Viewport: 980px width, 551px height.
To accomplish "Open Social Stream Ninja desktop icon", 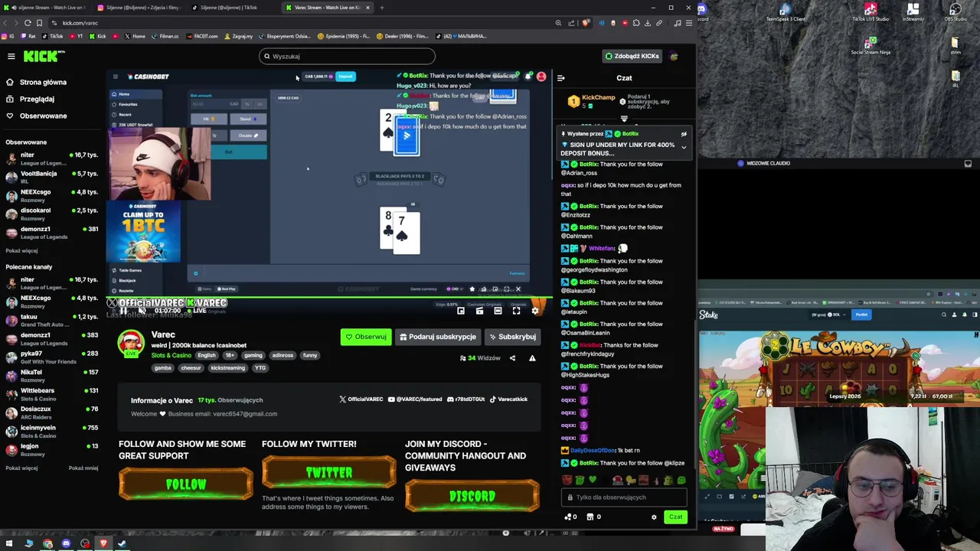I will coord(871,44).
